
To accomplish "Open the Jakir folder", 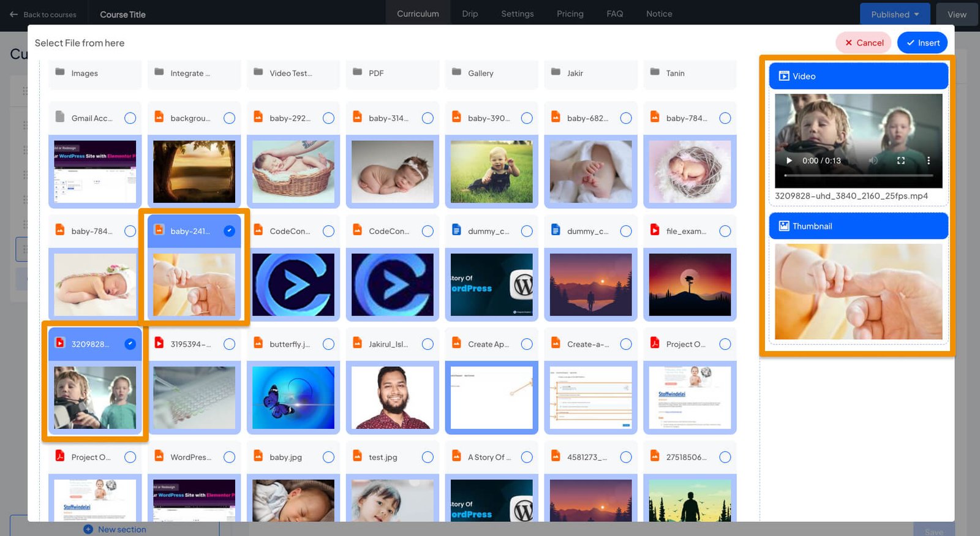I will [x=591, y=73].
